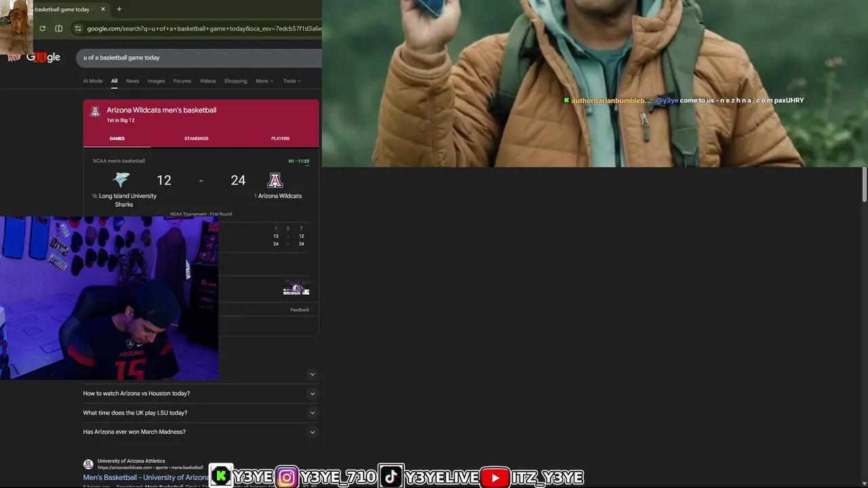Click the 'NCAA Tournament - First Round' label

[x=201, y=214]
